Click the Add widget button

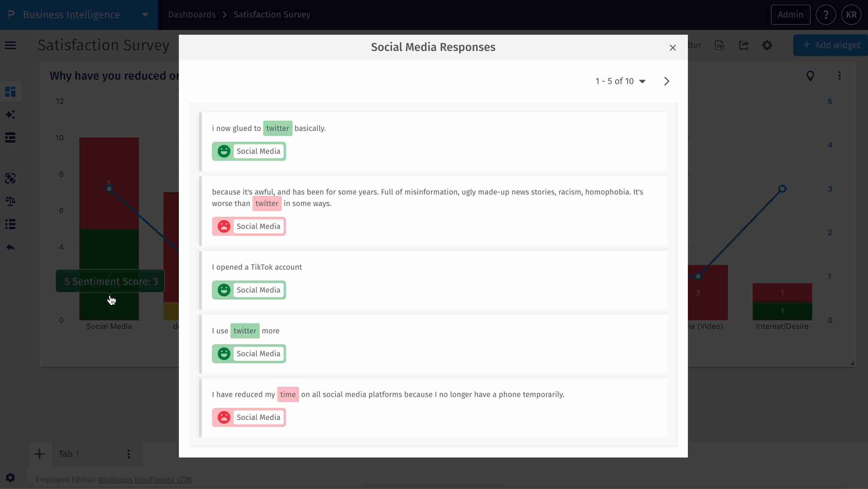(831, 45)
